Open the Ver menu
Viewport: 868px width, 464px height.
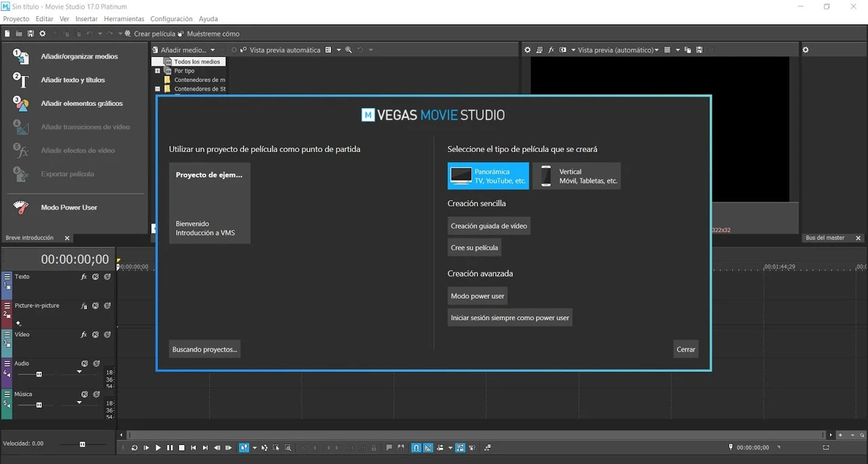click(x=64, y=19)
